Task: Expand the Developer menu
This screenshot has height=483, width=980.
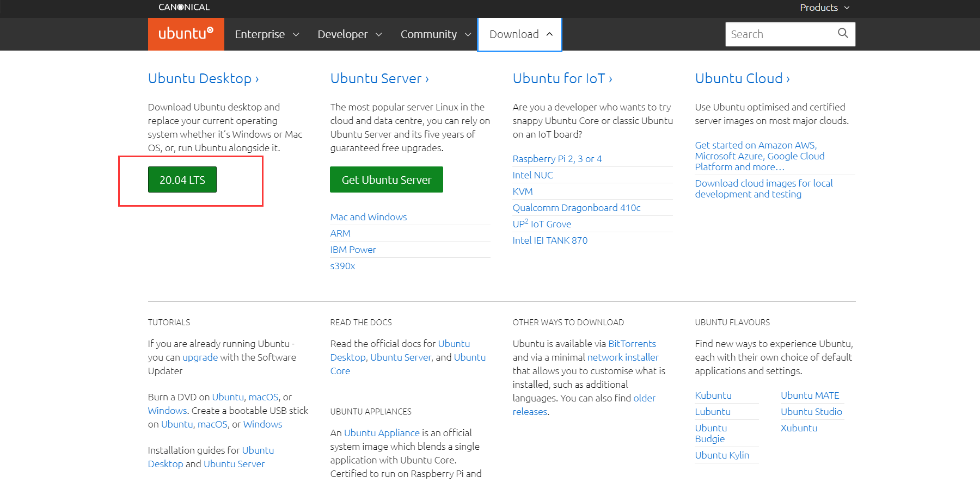Action: tap(350, 34)
